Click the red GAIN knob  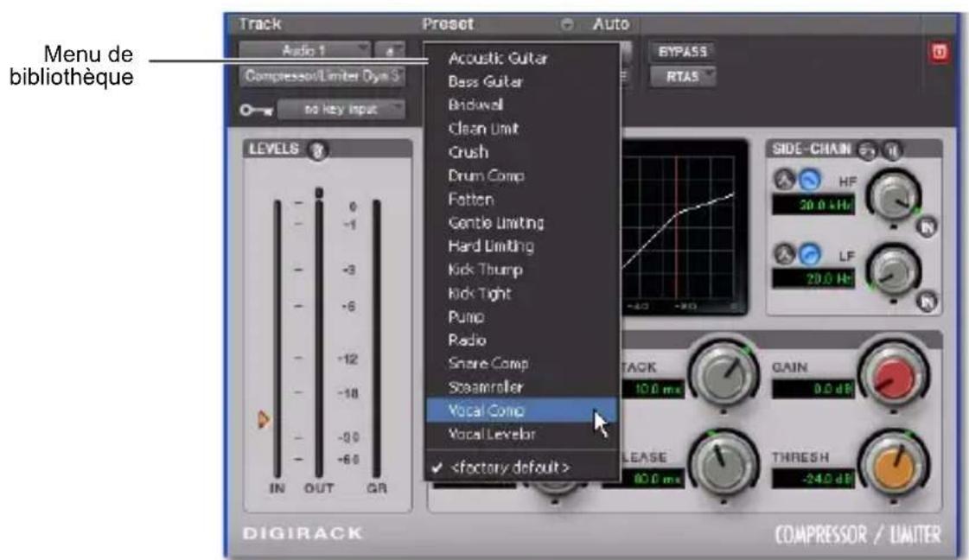point(894,374)
